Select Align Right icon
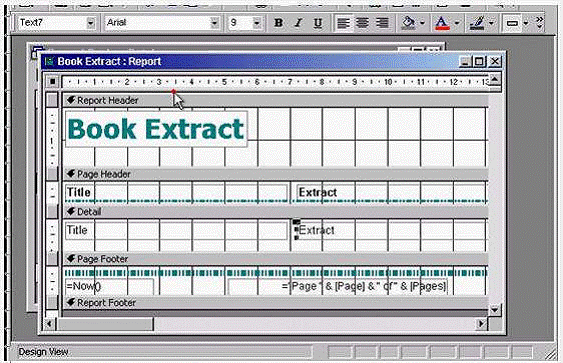The width and height of the screenshot is (563, 363). (382, 23)
